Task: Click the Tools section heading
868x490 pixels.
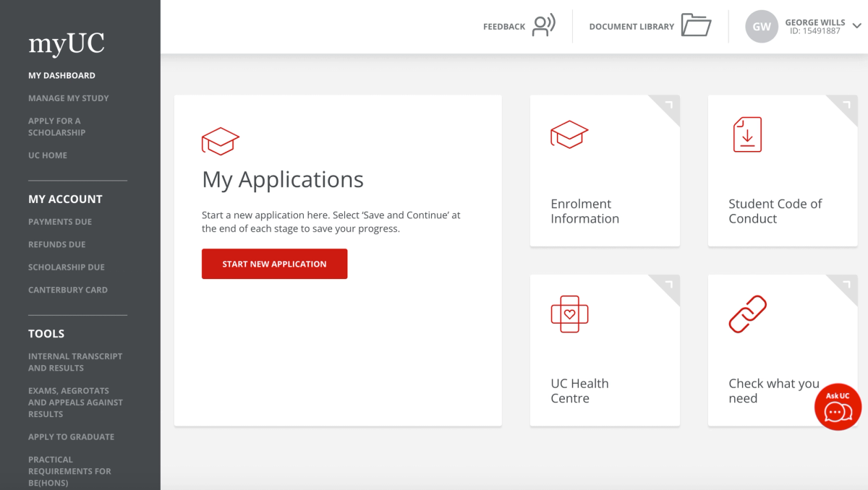Action: click(x=46, y=334)
